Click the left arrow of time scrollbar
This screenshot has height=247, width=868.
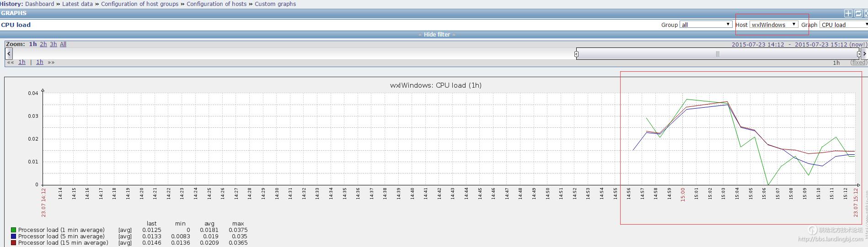point(9,54)
